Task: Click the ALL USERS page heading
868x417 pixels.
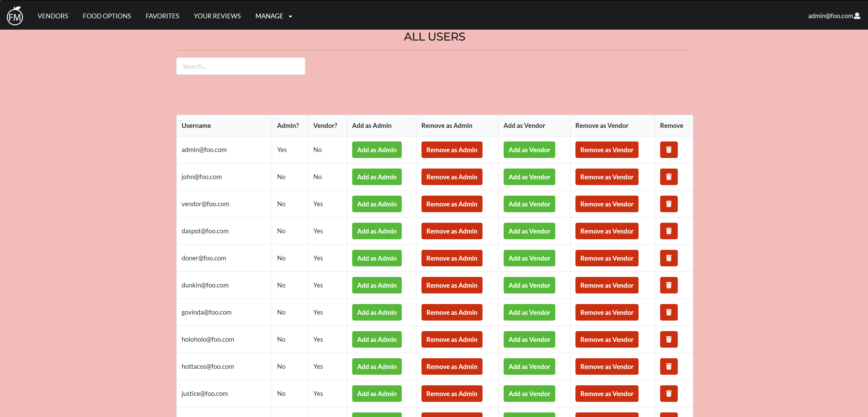Action: coord(434,37)
